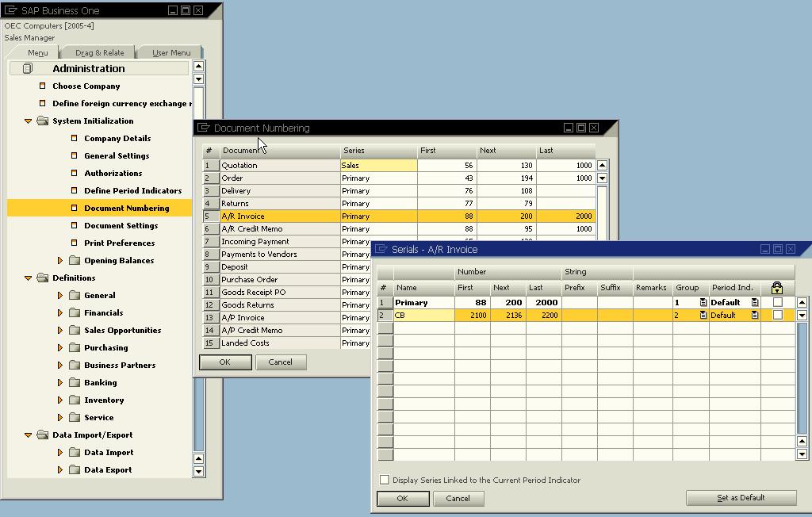
Task: Click the Print Preferences bullet icon
Action: pos(74,243)
